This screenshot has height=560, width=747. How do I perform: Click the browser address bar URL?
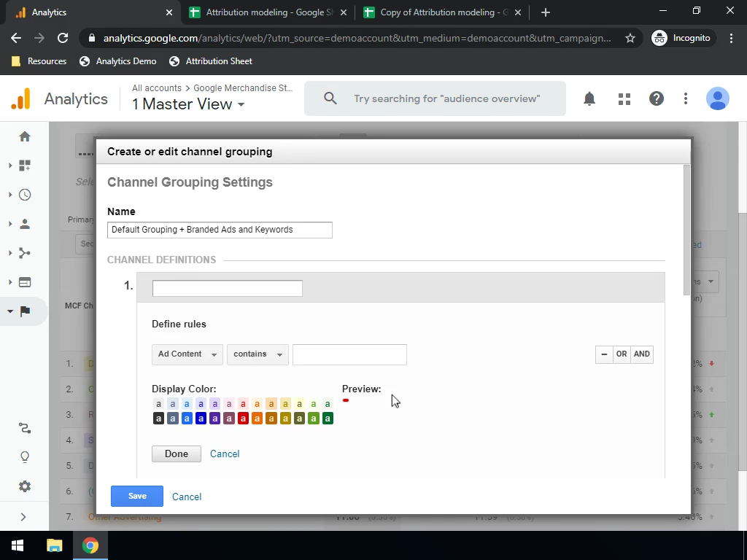[357, 38]
